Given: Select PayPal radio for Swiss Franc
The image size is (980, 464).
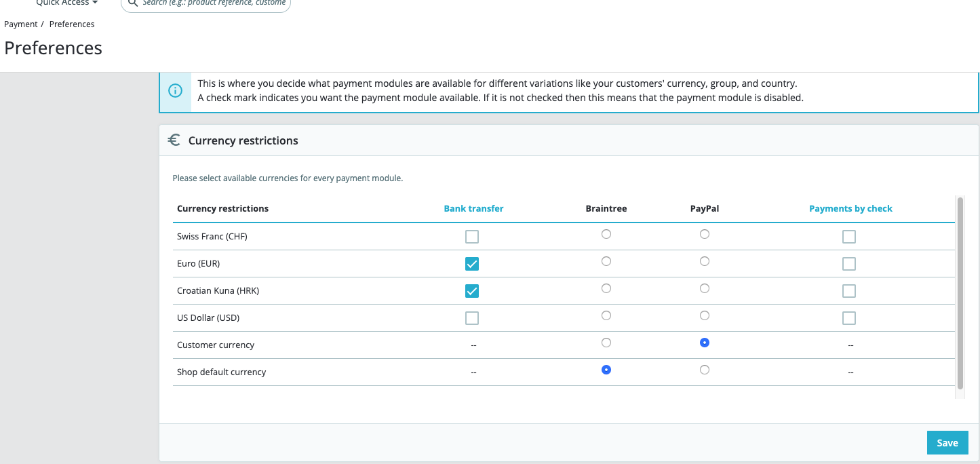Looking at the screenshot, I should click(x=705, y=234).
